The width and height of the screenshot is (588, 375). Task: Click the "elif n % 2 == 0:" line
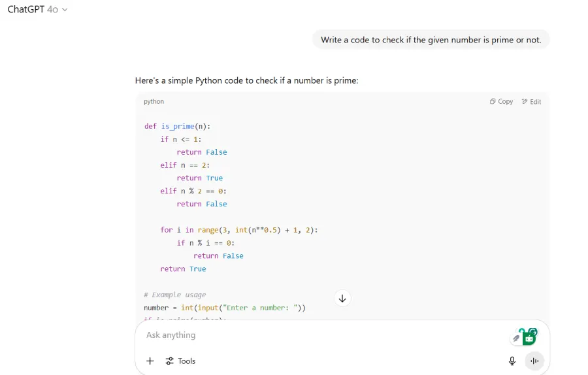coord(193,191)
